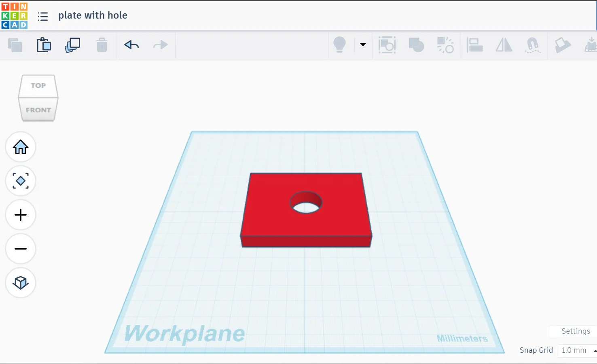
Task: Toggle Show All with the lightbulb icon
Action: click(x=339, y=45)
